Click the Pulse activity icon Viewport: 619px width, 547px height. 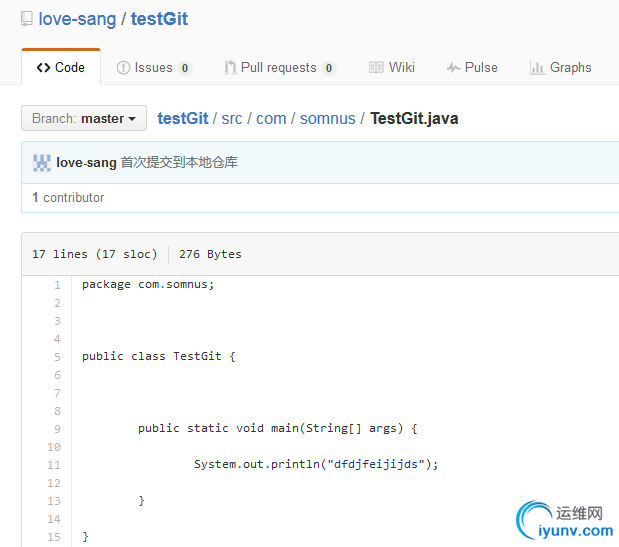(x=454, y=68)
